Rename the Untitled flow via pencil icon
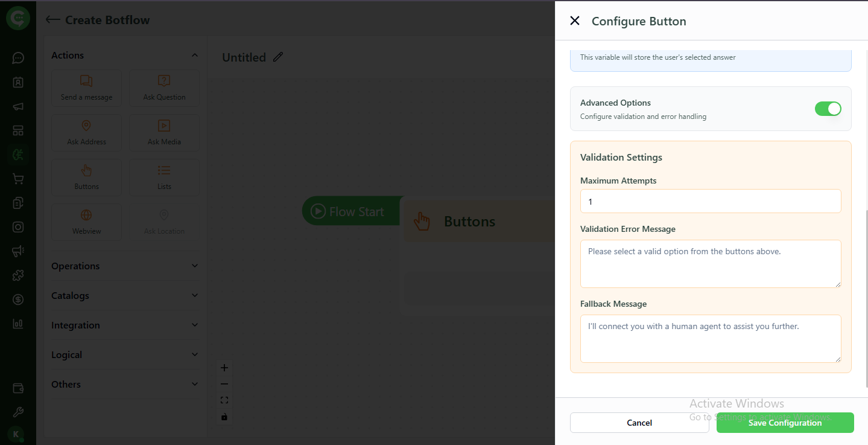This screenshot has width=868, height=445. (x=277, y=57)
